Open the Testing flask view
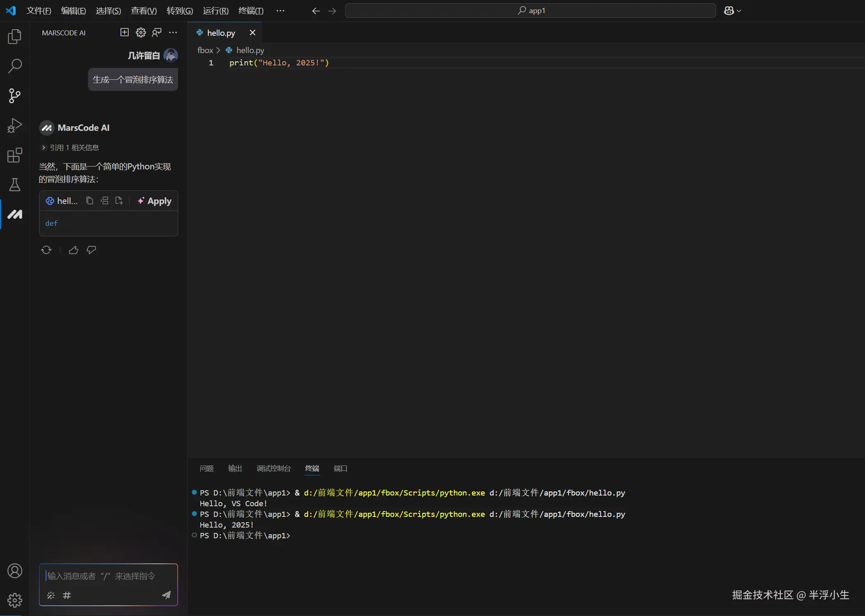 pos(14,185)
